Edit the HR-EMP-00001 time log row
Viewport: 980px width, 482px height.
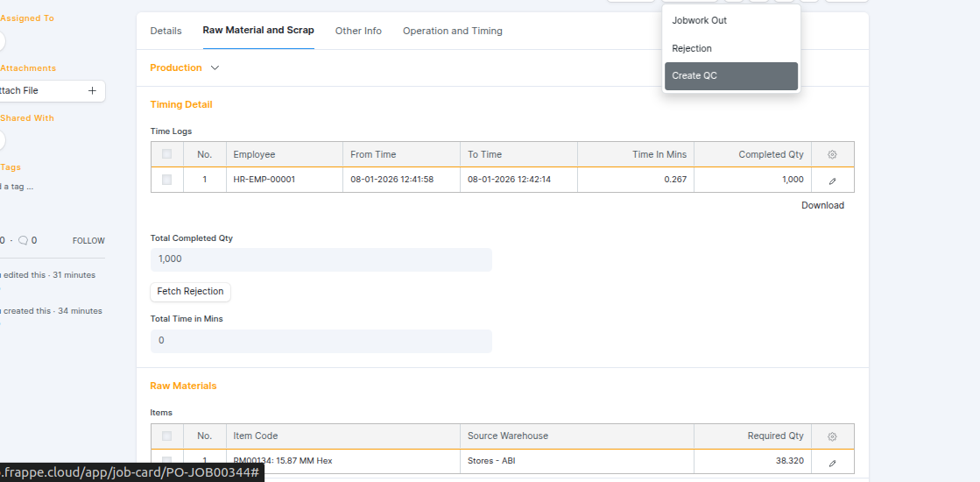pos(832,180)
